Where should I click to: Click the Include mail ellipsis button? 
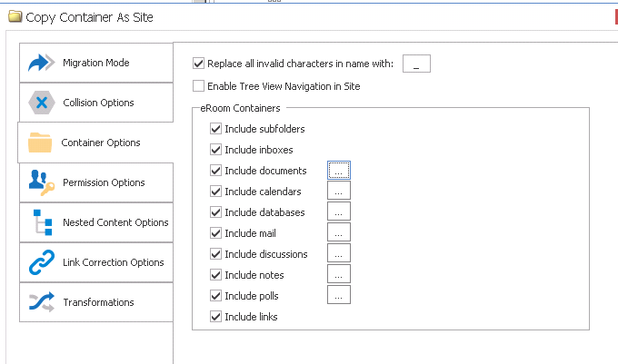[338, 233]
